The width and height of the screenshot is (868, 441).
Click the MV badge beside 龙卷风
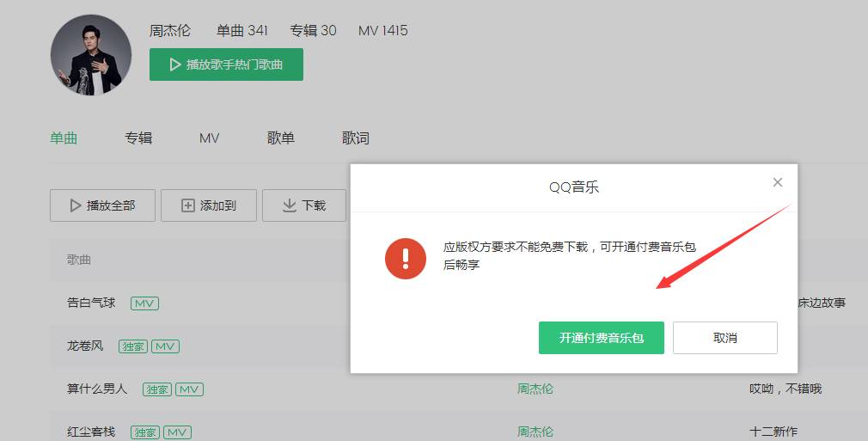click(165, 346)
